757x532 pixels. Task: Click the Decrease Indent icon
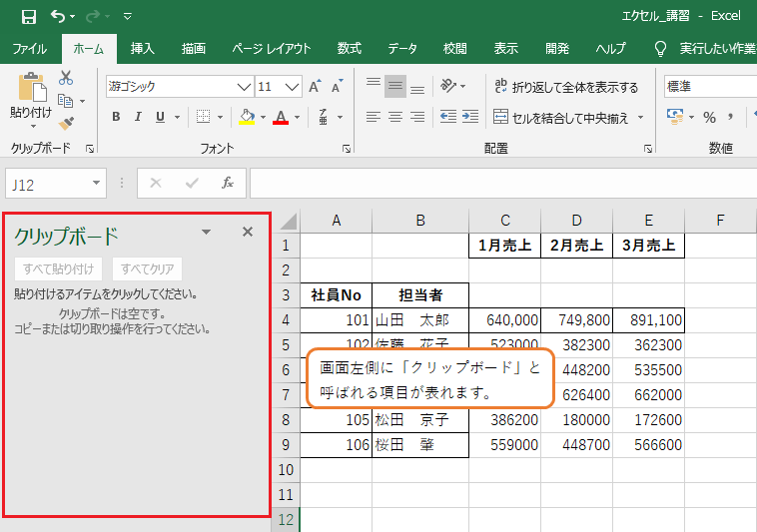(x=448, y=117)
